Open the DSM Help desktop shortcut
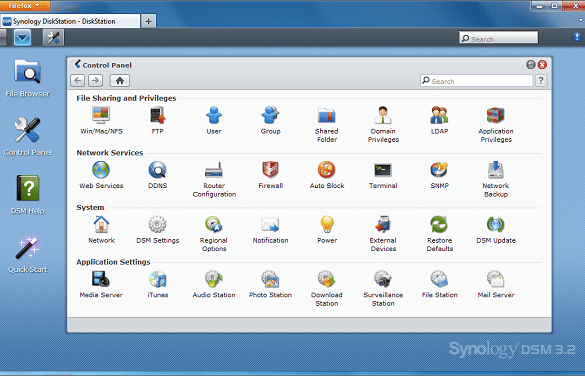Screen dimensions: 585x376 [27, 188]
